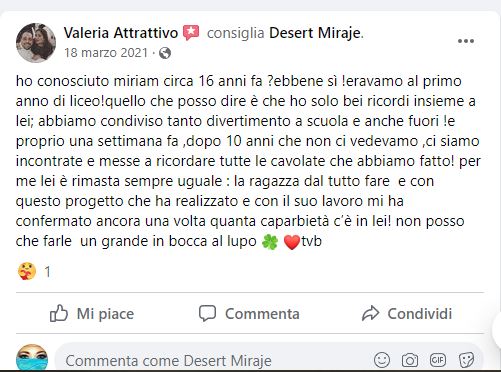Image resolution: width=501 pixels, height=372 pixels.
Task: Open the sticker picker icon
Action: tap(466, 360)
